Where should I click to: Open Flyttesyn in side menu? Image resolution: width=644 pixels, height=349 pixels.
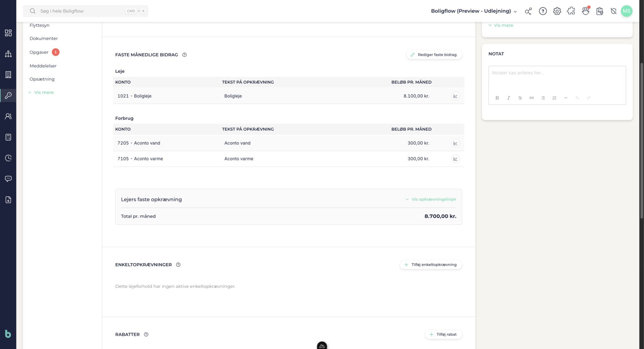39,25
